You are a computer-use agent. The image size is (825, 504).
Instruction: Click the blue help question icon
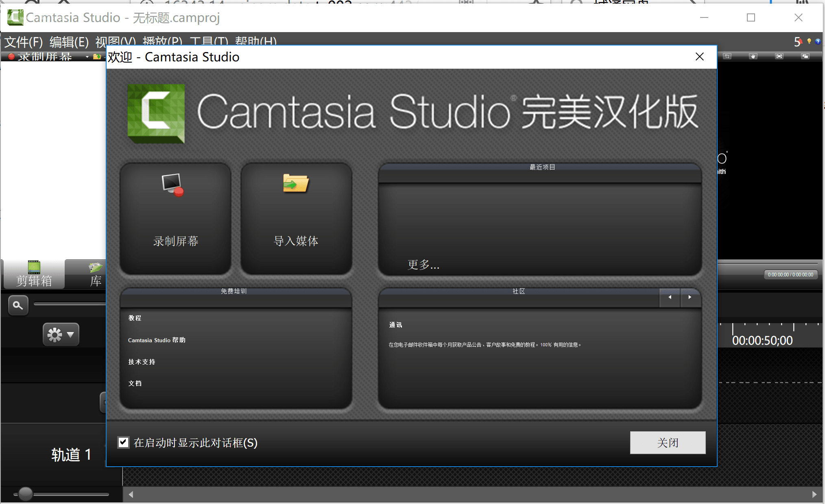818,41
